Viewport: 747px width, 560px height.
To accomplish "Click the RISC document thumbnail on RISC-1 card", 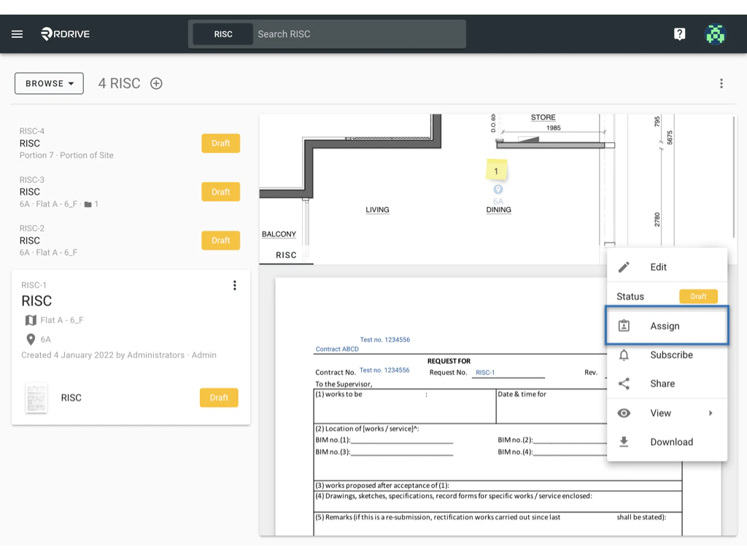I will pyautogui.click(x=37, y=397).
